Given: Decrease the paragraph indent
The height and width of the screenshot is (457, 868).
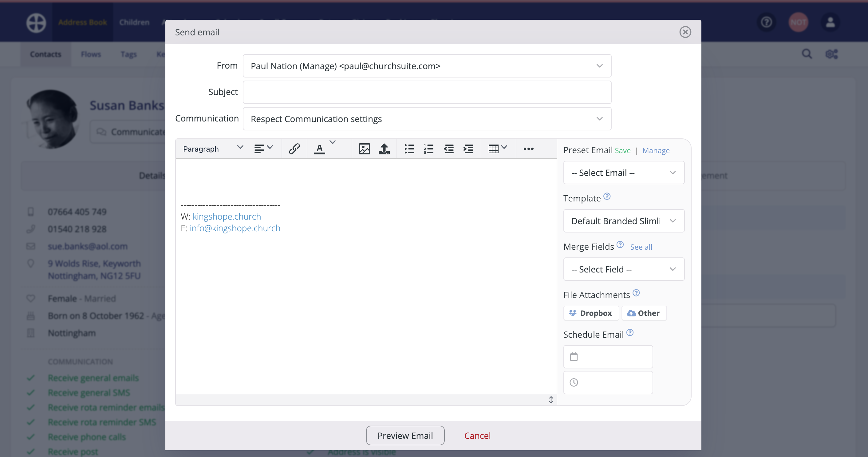Looking at the screenshot, I should coord(448,148).
